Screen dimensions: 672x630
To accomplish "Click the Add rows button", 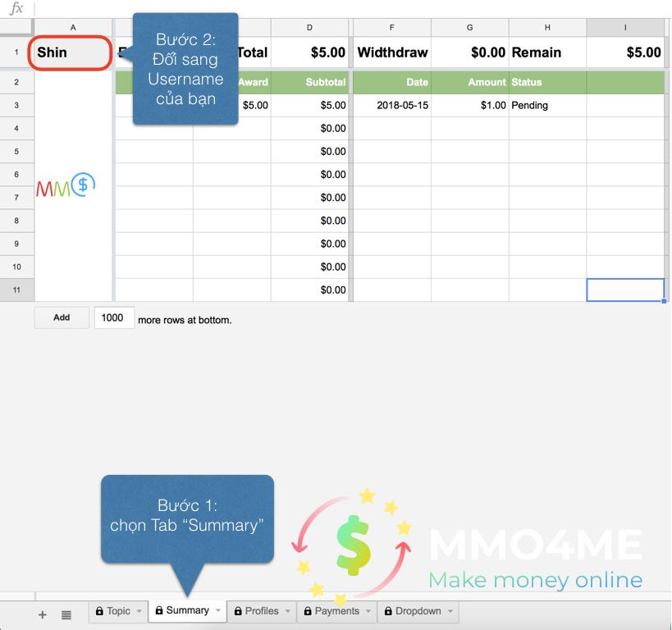I will click(62, 317).
